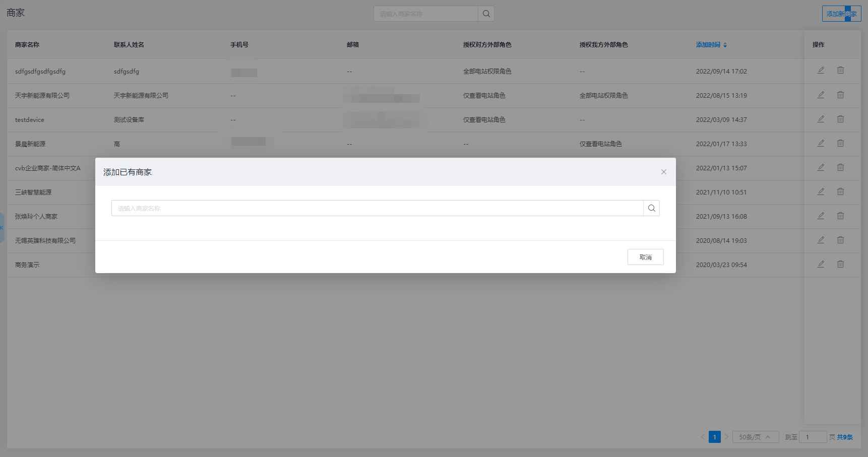Go to the next page arrow
The height and width of the screenshot is (457, 868).
[x=726, y=437]
